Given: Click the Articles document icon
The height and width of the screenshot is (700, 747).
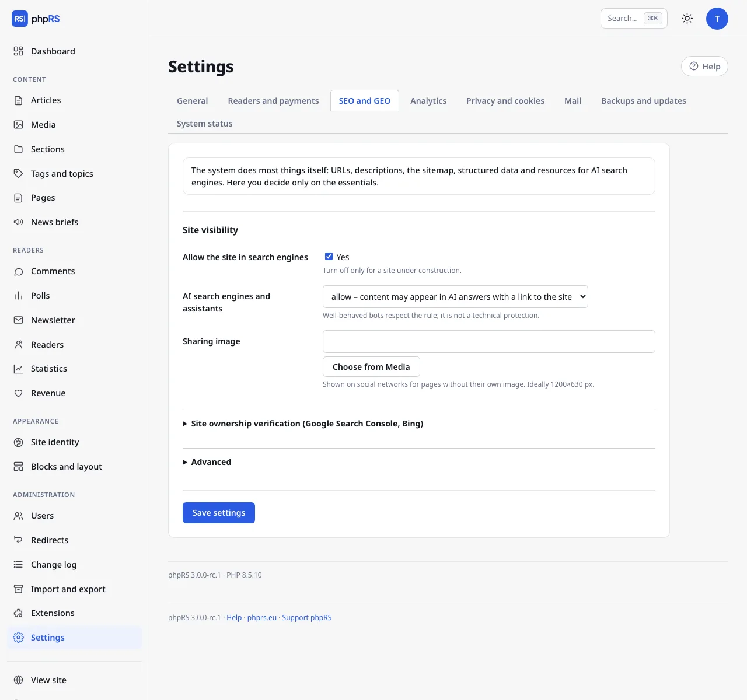Looking at the screenshot, I should click(19, 100).
